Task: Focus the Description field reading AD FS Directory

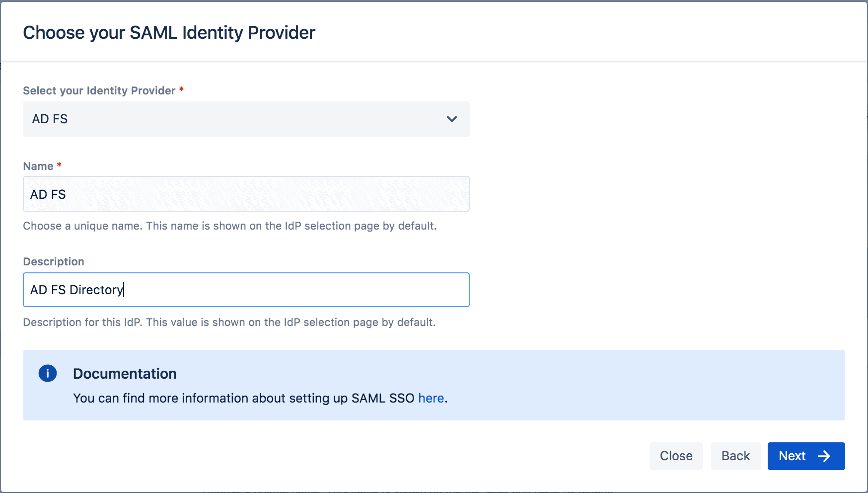Action: coord(246,290)
